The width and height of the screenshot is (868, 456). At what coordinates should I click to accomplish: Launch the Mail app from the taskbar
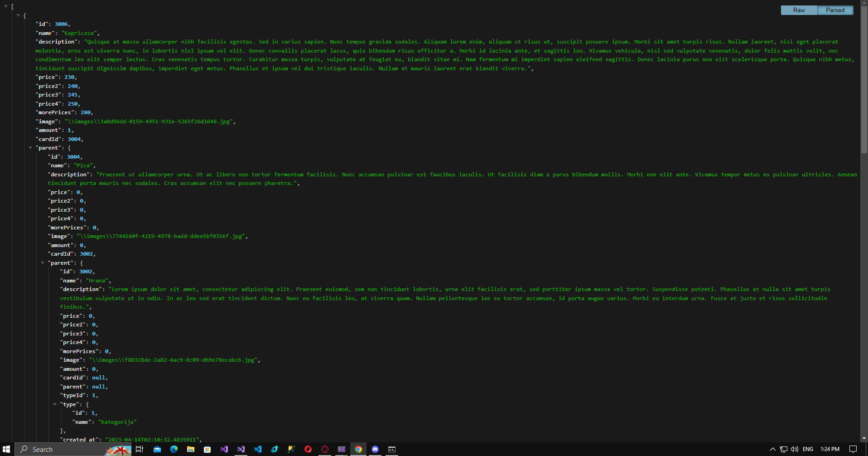pyautogui.click(x=157, y=449)
